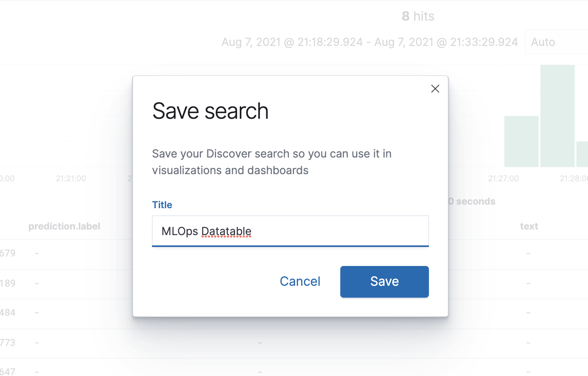Viewport: 588px width, 376px height.
Task: Click the shorter histogram bar near 21:27:00
Action: pyautogui.click(x=521, y=141)
